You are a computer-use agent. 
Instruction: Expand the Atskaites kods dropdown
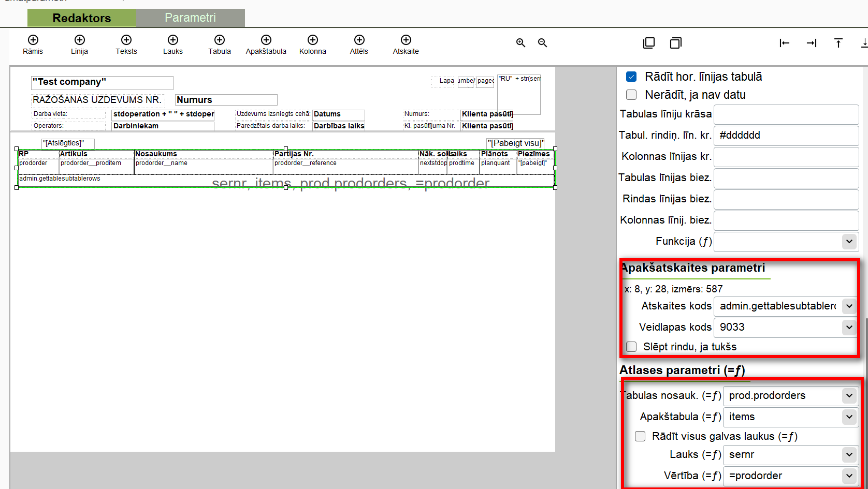[x=849, y=306]
